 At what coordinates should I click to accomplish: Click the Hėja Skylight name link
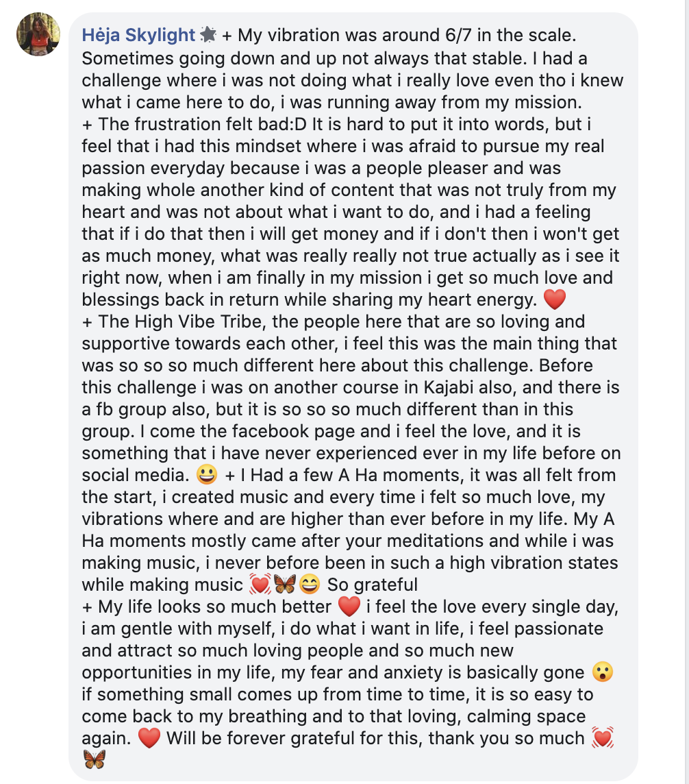click(138, 35)
